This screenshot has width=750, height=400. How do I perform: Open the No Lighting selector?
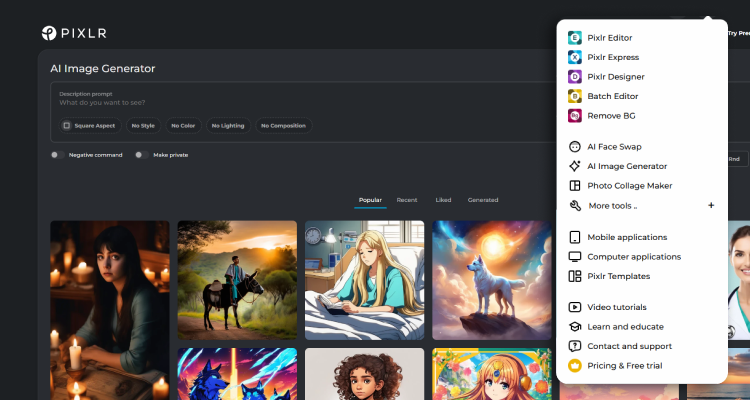(228, 126)
